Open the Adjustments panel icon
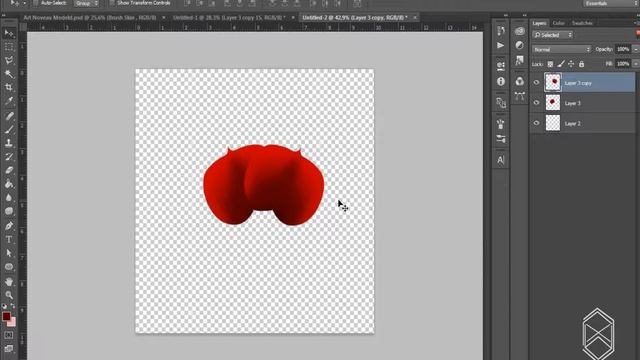The image size is (640, 360). 520,45
